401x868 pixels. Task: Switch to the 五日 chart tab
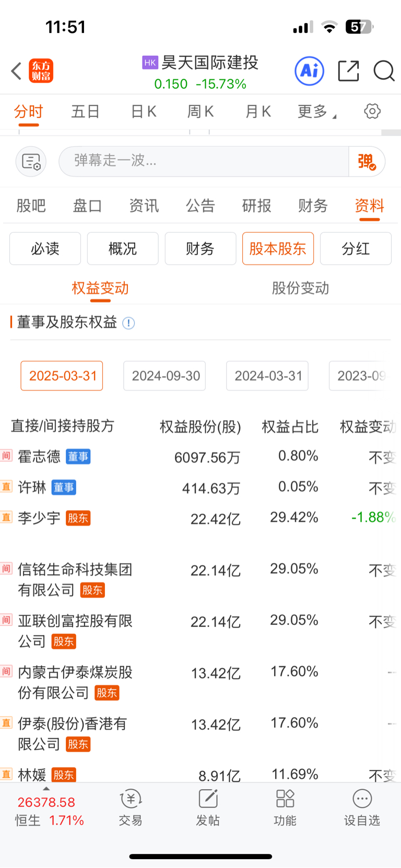(x=86, y=111)
